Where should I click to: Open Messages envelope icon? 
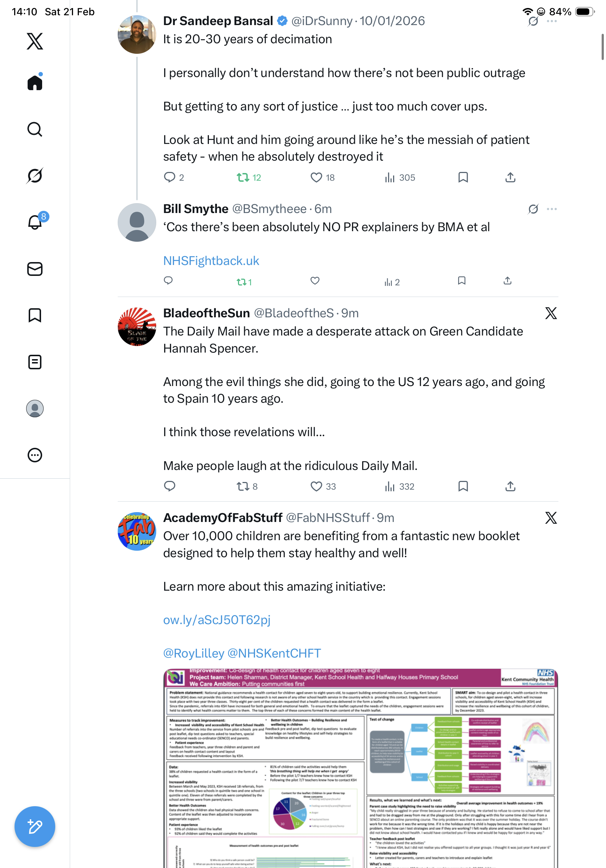[35, 269]
